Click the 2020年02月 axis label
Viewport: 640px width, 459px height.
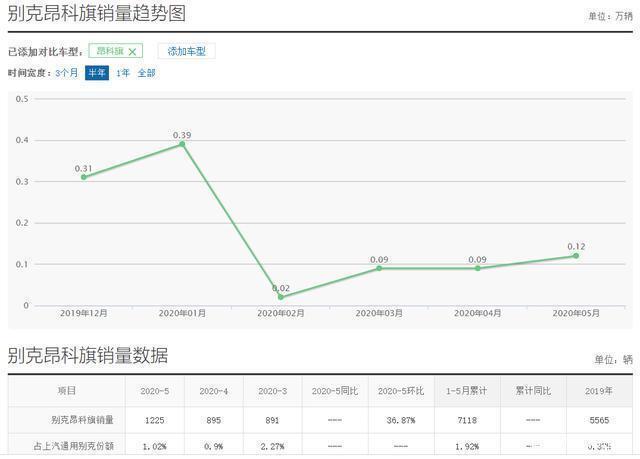click(x=281, y=313)
